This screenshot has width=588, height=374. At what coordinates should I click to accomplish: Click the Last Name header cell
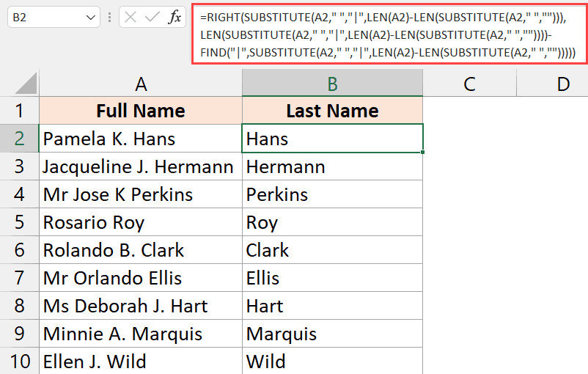[x=332, y=111]
